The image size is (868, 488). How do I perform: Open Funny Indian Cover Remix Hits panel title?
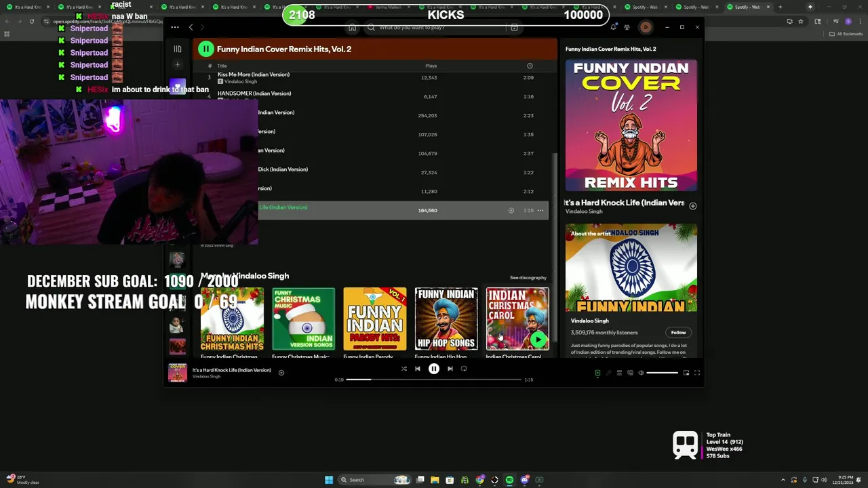coord(610,49)
